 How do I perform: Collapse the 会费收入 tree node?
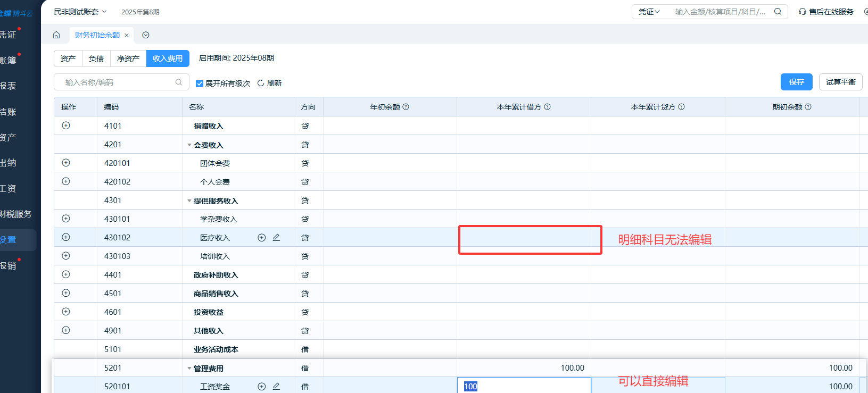coord(189,145)
